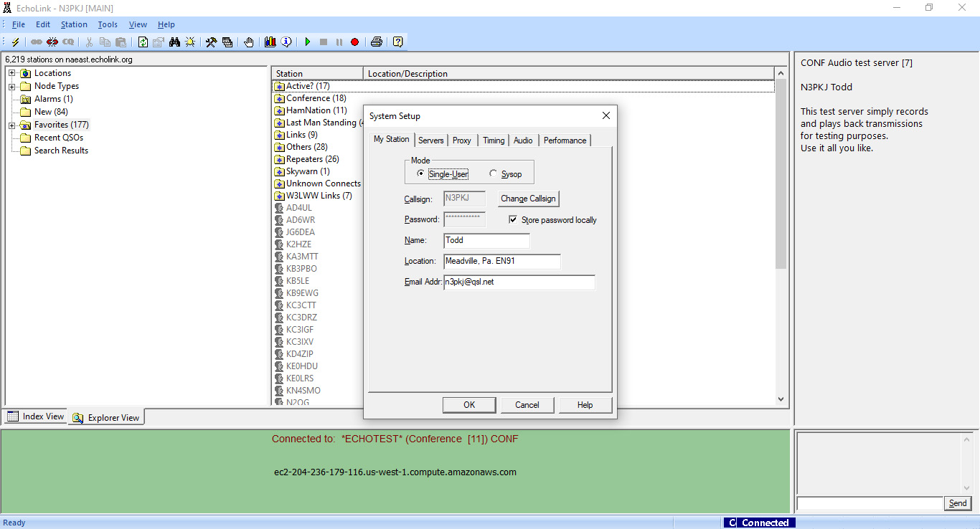Select Search Results folder
This screenshot has height=529, width=980.
coord(61,151)
